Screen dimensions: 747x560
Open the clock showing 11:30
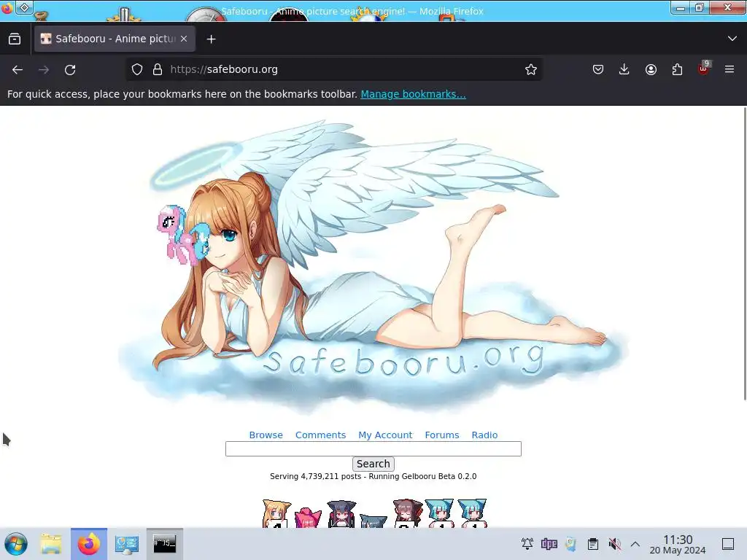678,544
